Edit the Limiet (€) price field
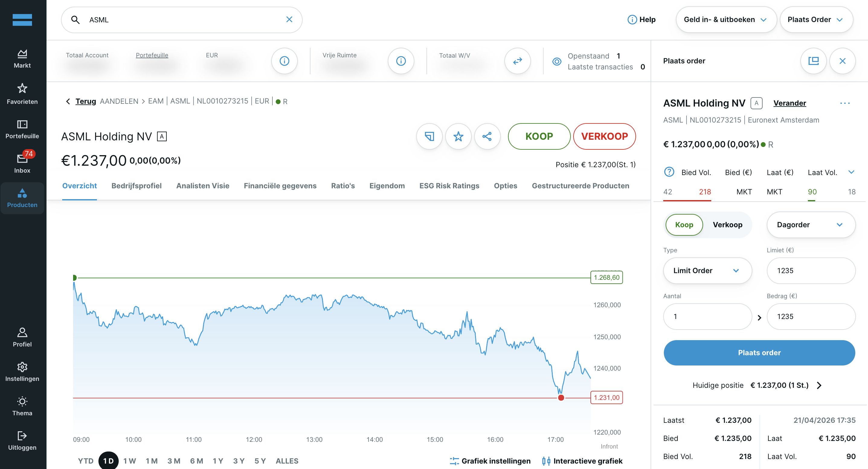The width and height of the screenshot is (868, 469). pyautogui.click(x=811, y=271)
